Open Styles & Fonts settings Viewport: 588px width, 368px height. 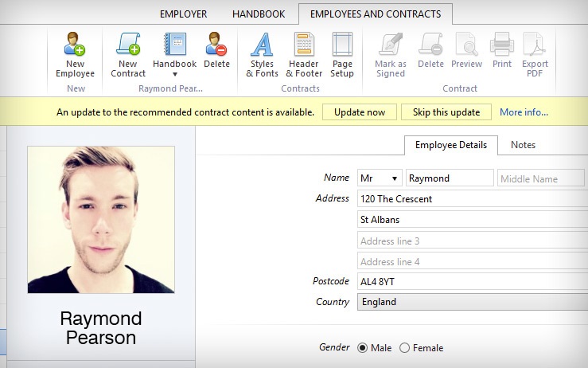pyautogui.click(x=262, y=55)
